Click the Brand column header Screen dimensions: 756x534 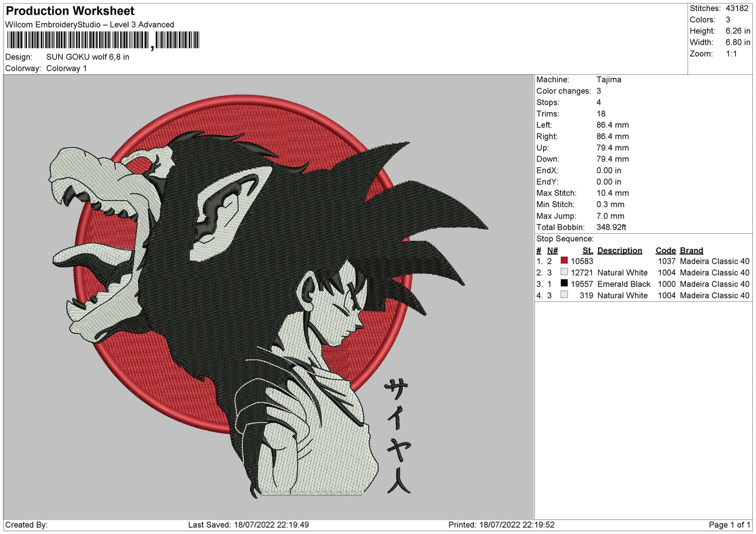(691, 251)
